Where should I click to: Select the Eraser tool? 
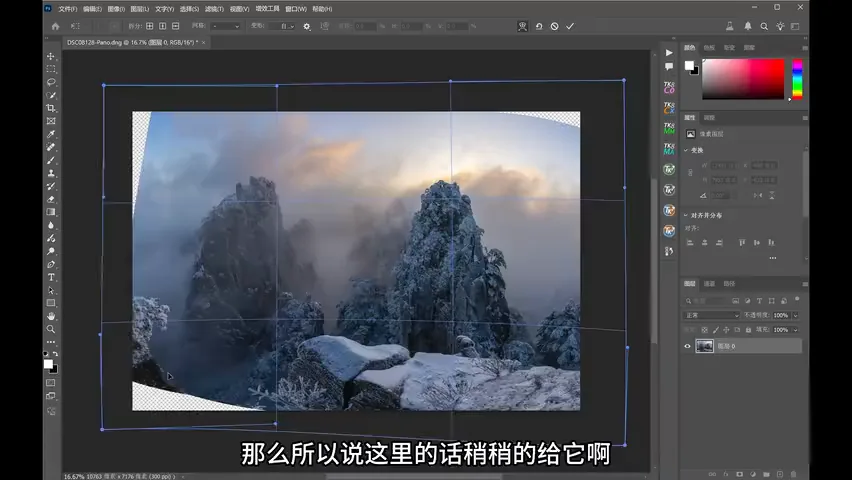[x=51, y=199]
